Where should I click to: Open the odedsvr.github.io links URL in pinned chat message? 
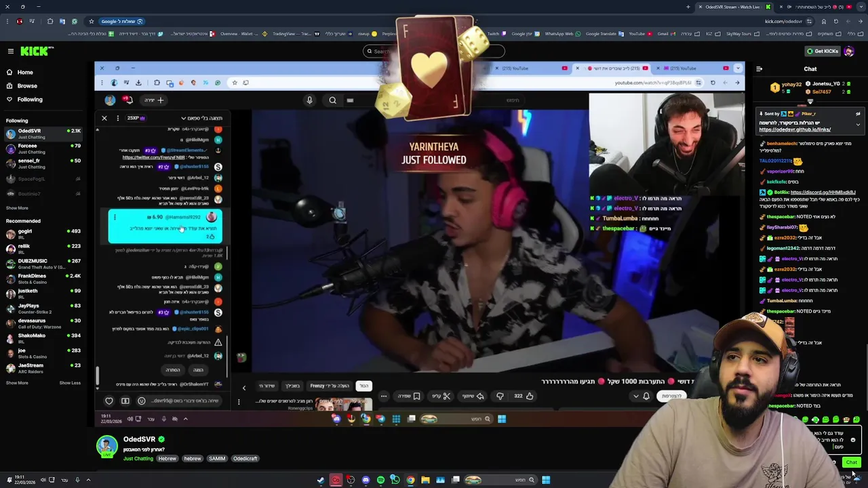pos(795,129)
